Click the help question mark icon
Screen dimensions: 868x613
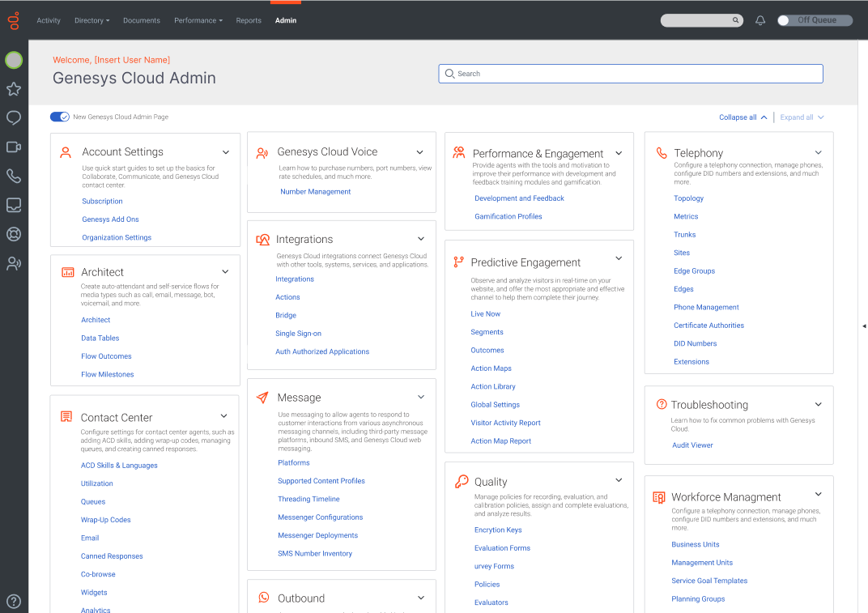[x=14, y=602]
